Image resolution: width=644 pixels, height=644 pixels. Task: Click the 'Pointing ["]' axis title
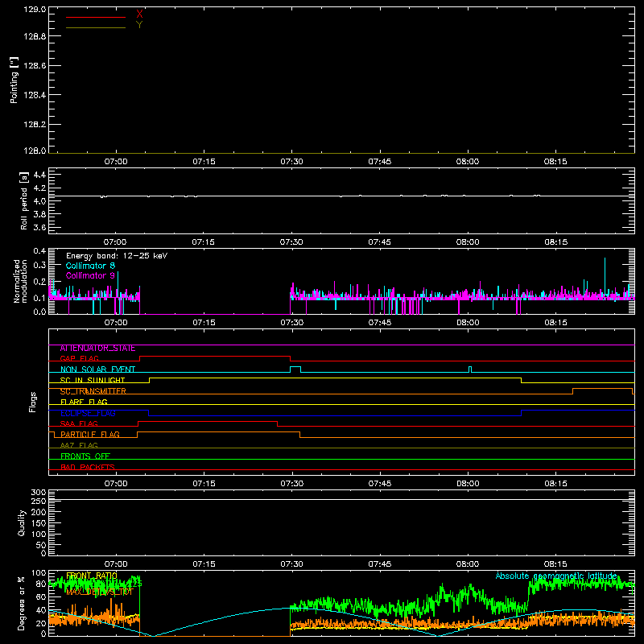pyautogui.click(x=14, y=80)
